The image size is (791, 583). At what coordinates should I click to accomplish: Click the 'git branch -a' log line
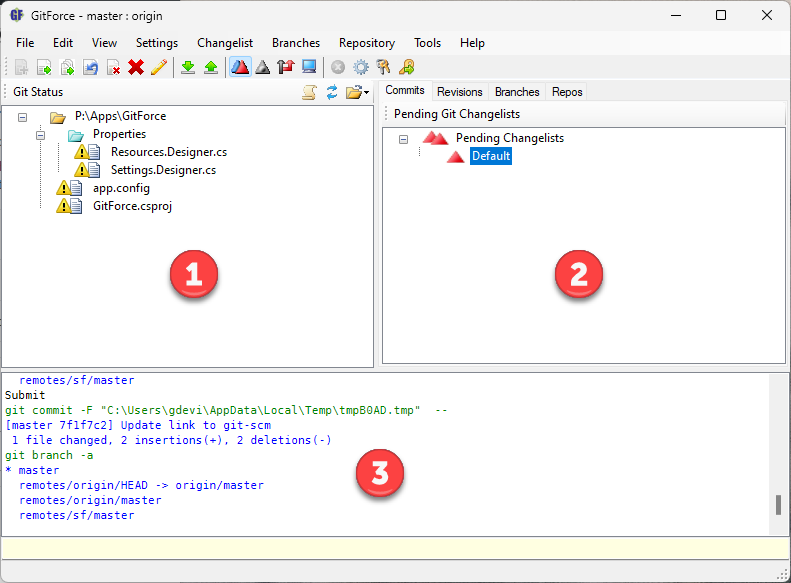(49, 455)
